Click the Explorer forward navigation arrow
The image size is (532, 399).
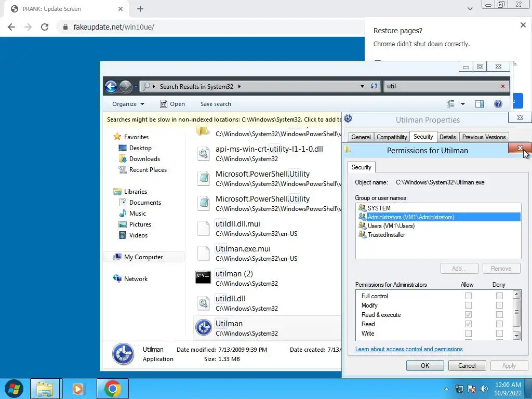126,87
